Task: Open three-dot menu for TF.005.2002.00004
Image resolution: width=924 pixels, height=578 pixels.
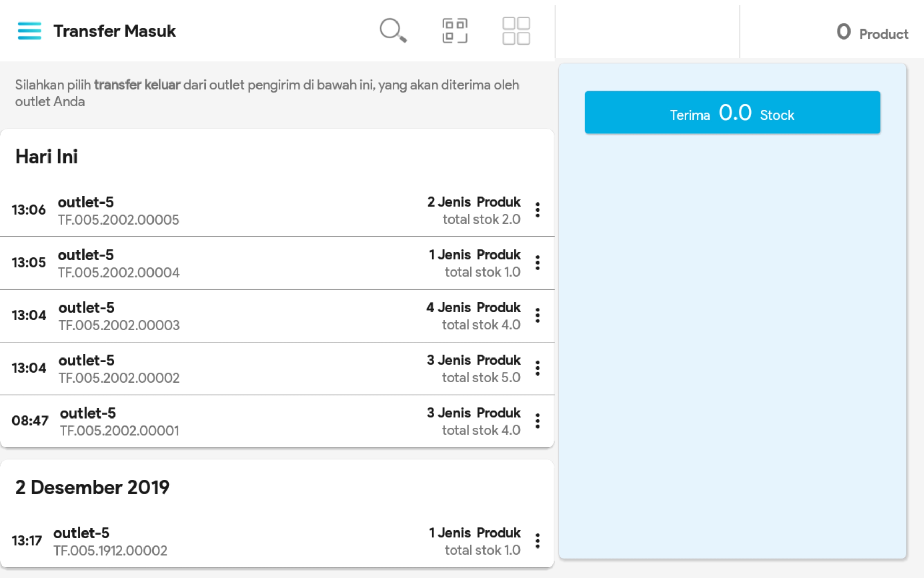Action: pyautogui.click(x=537, y=262)
